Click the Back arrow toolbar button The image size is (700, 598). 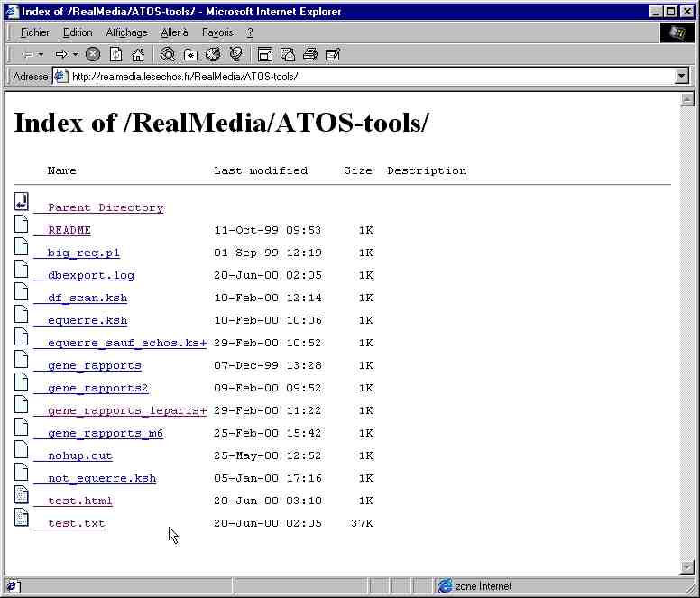(x=28, y=54)
